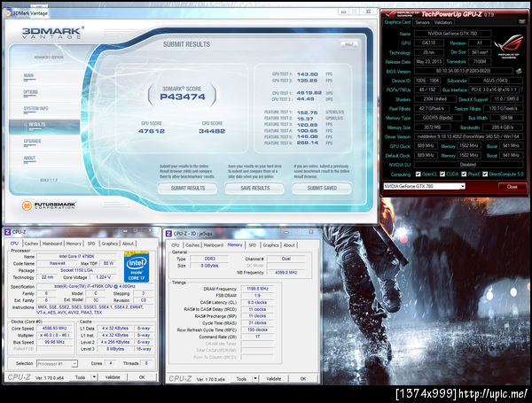
Task: Click the Core Speed value in CPU-Z
Action: pos(55,329)
